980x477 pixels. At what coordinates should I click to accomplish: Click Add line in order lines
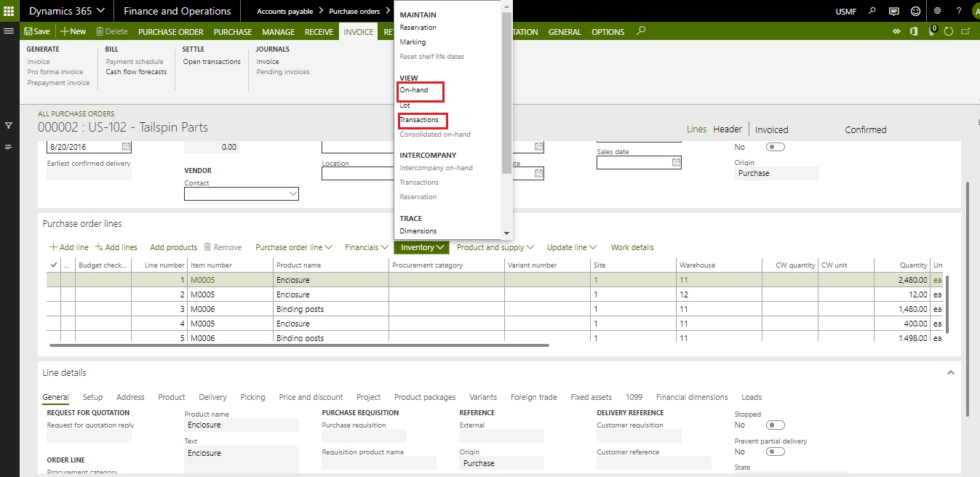pos(69,247)
